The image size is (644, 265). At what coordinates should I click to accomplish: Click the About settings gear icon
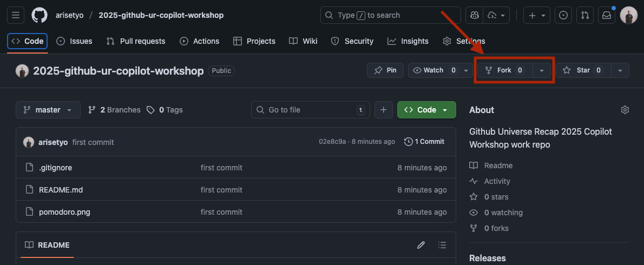(x=625, y=110)
